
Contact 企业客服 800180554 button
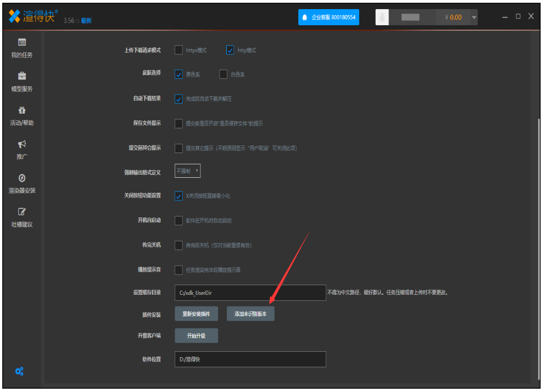tap(328, 17)
